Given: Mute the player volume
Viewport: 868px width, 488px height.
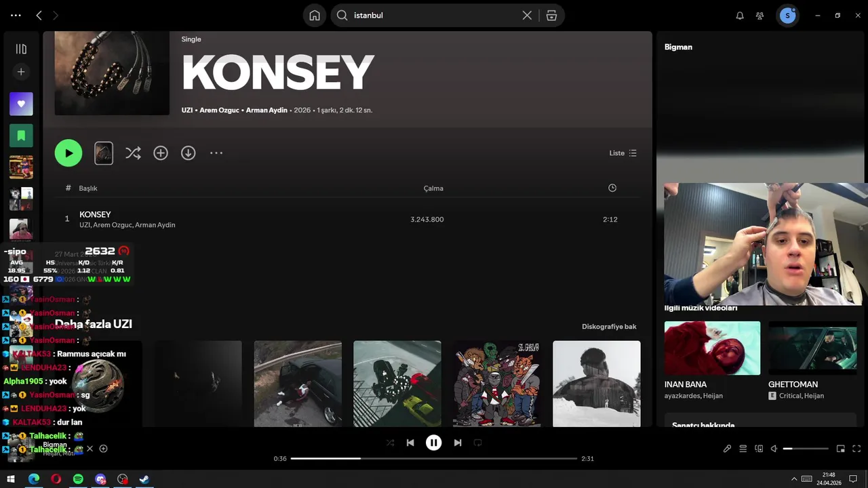Looking at the screenshot, I should 774,449.
